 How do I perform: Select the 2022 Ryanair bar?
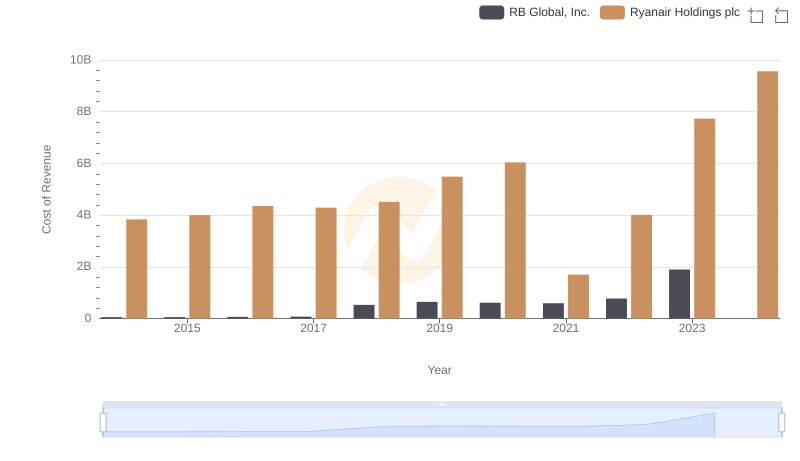click(x=641, y=267)
